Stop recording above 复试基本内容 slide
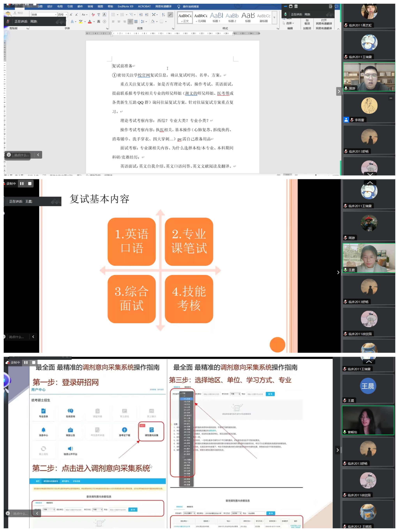 click(30, 184)
